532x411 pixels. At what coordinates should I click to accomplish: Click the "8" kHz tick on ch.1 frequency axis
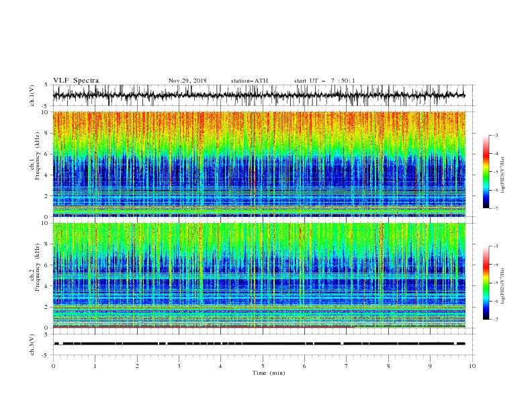[46, 133]
